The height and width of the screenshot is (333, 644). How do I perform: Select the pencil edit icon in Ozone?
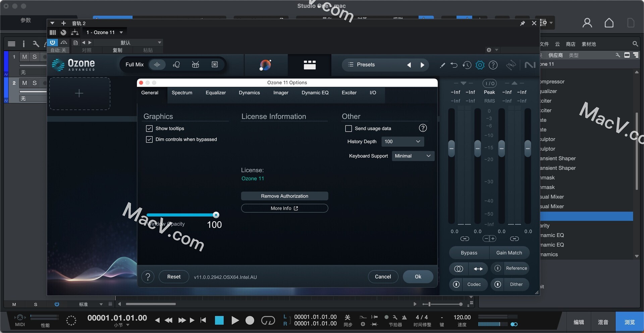(x=442, y=65)
